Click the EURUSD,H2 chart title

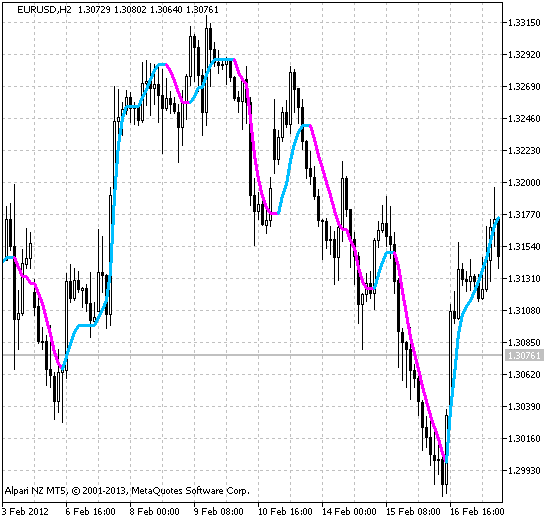[x=44, y=10]
